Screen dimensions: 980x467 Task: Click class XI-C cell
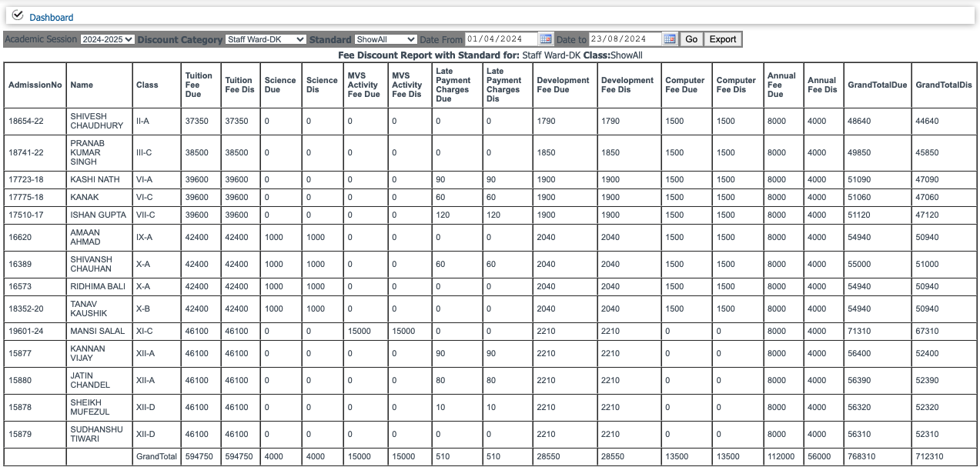[x=144, y=331]
